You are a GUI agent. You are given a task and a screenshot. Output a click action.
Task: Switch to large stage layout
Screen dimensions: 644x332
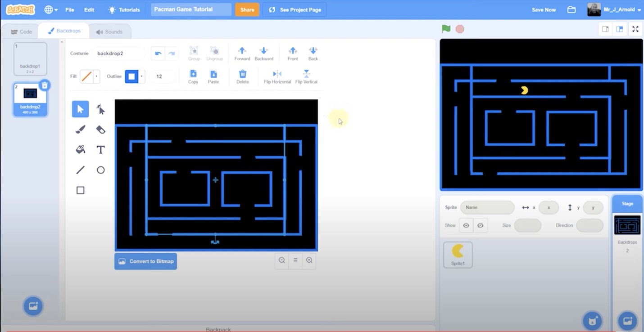[620, 29]
